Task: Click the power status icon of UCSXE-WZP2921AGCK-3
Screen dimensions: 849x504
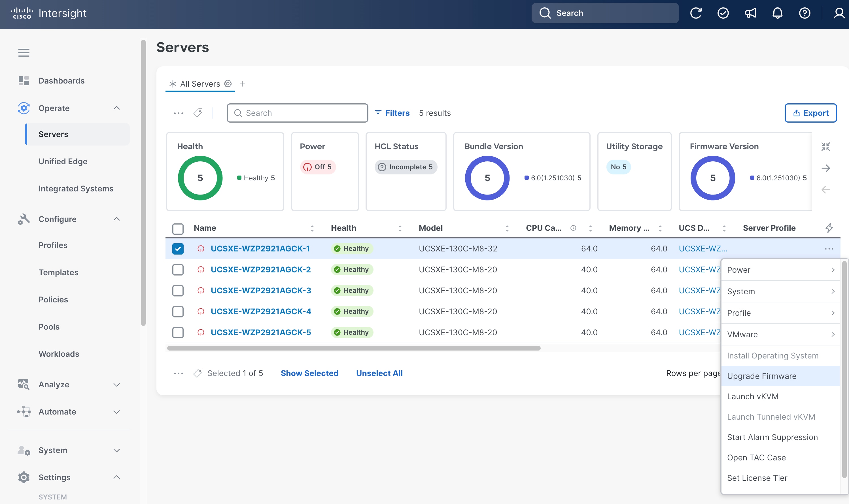Action: (201, 291)
